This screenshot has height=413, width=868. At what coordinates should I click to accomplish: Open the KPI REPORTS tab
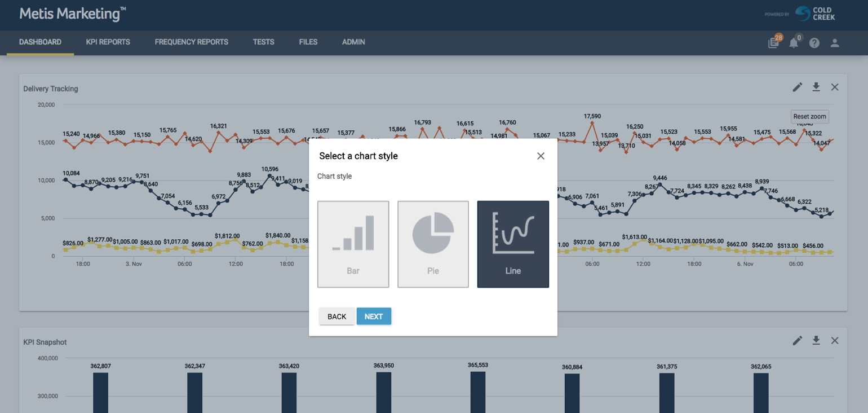pos(108,42)
